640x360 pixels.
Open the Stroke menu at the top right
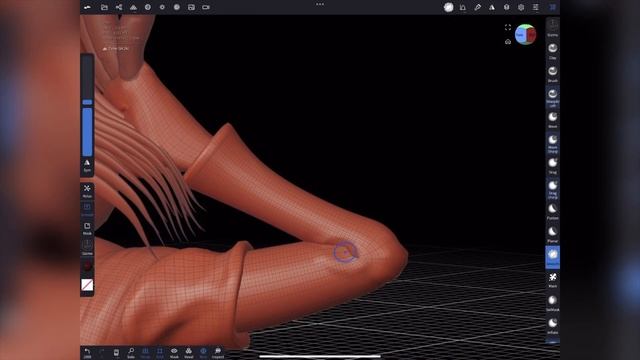[463, 7]
